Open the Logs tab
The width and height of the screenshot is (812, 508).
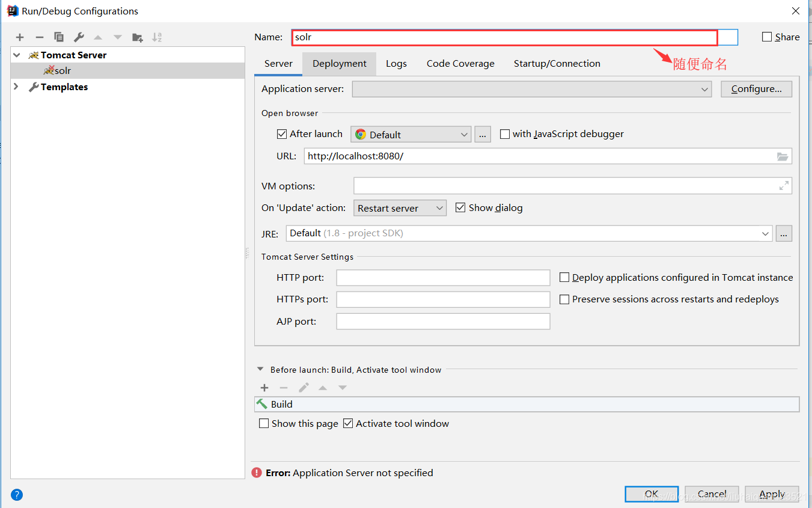tap(396, 64)
